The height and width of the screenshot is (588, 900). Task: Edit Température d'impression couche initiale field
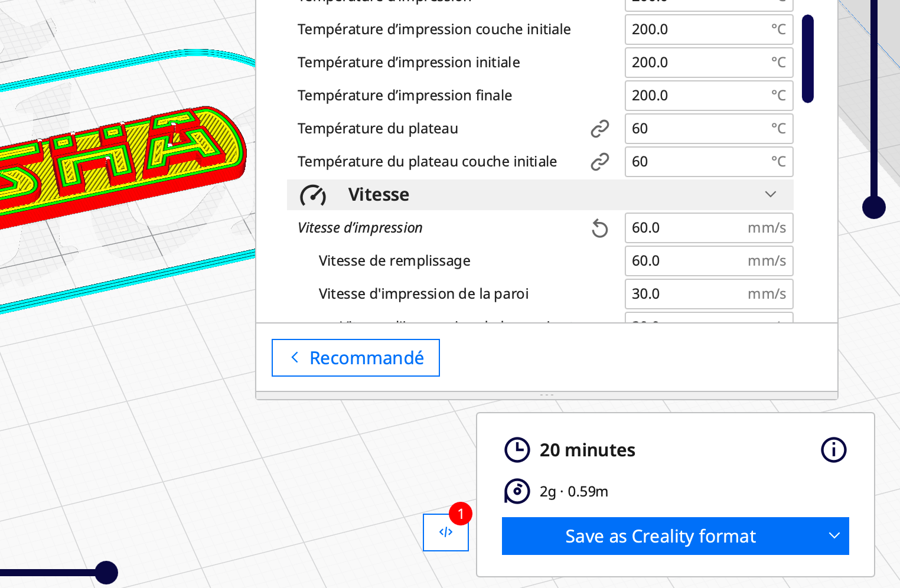point(709,30)
